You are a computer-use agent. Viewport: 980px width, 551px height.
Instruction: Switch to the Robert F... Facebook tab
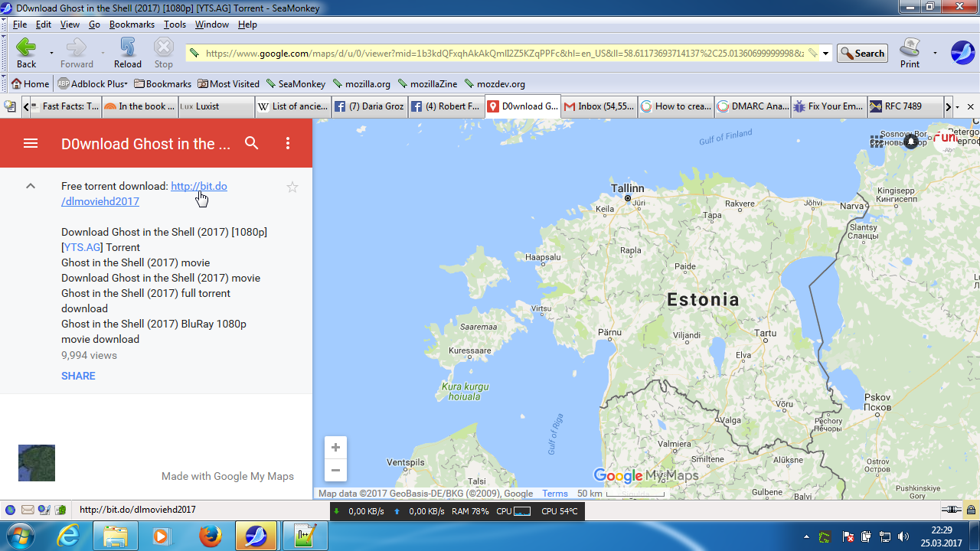click(446, 106)
